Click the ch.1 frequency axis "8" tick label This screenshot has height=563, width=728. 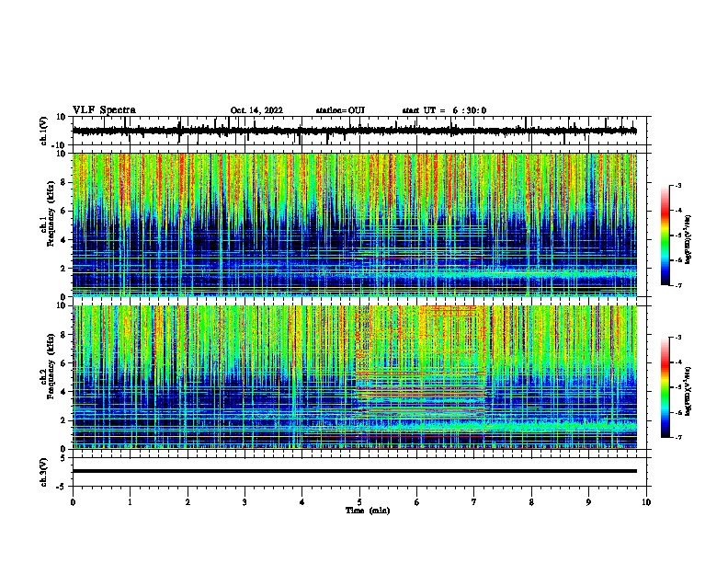click(x=63, y=182)
